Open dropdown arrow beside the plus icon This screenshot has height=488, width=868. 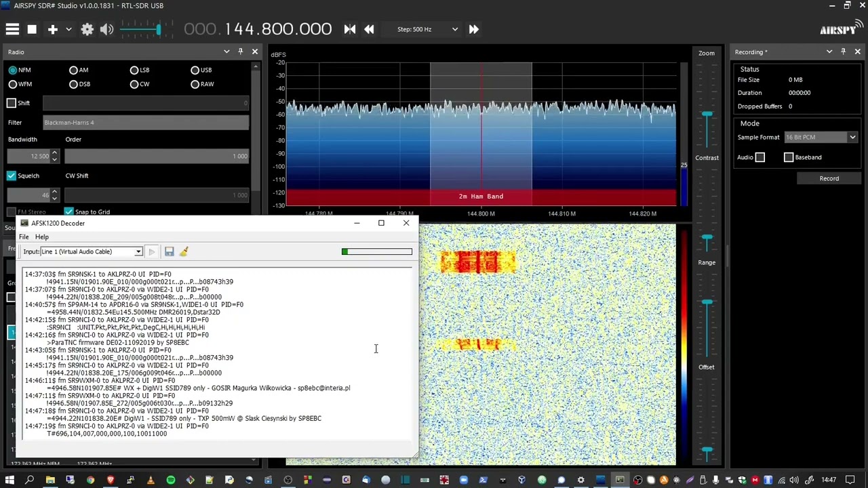pos(68,29)
